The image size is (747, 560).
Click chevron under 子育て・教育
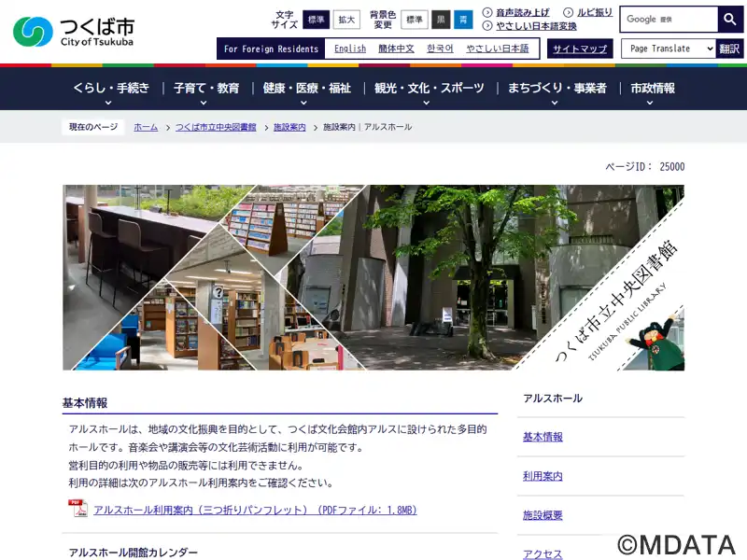pyautogui.click(x=204, y=103)
